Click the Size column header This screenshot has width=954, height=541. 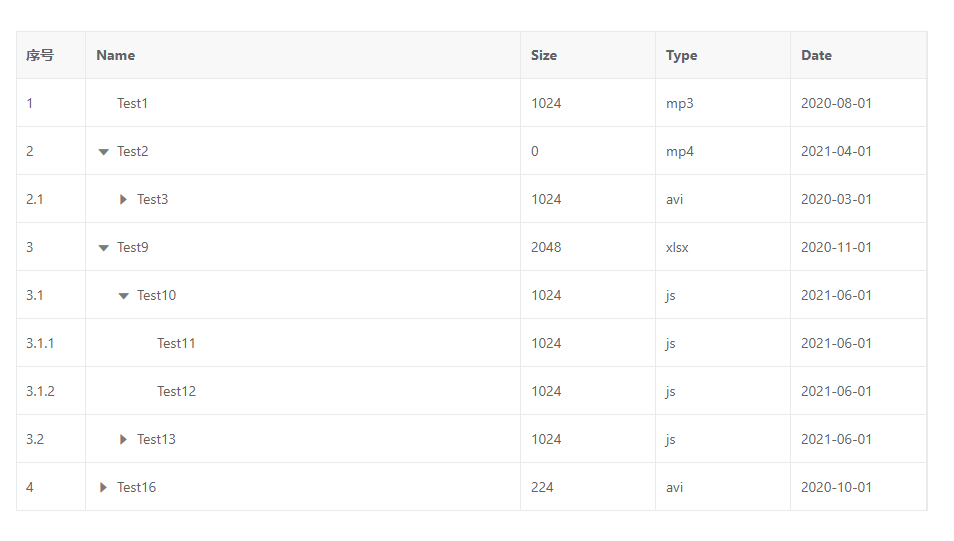pos(544,56)
